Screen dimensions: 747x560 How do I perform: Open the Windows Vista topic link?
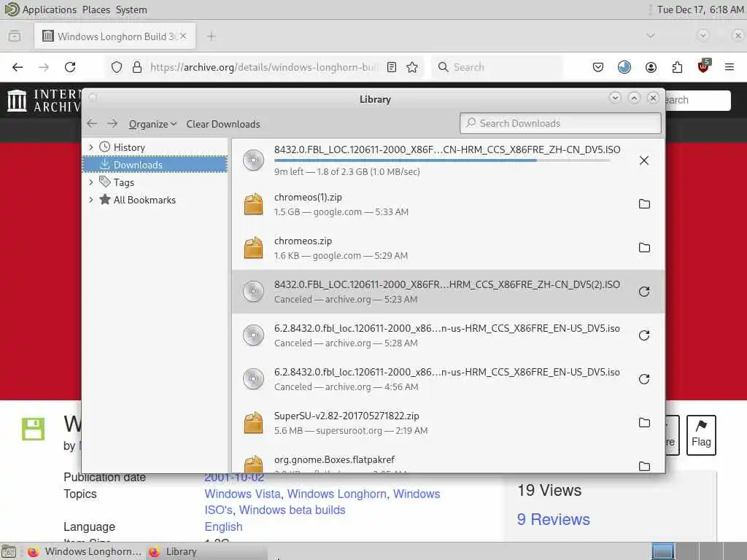242,494
